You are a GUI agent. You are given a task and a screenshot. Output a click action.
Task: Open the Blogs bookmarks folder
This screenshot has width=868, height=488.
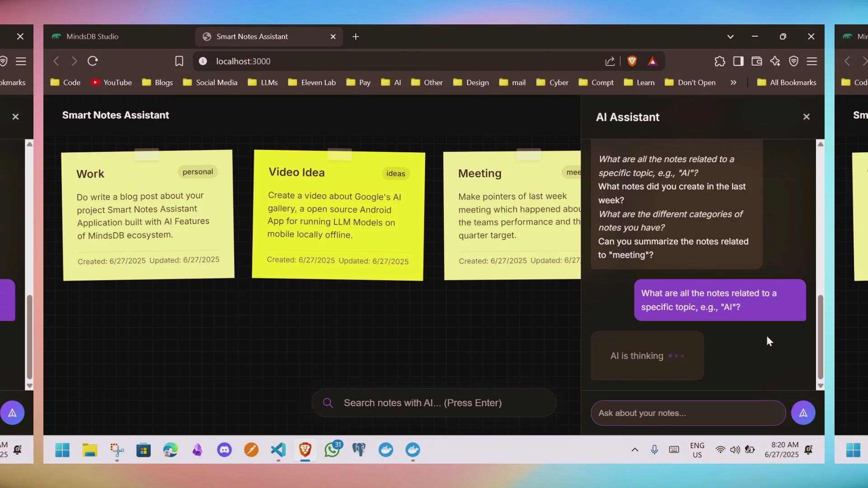click(x=157, y=82)
